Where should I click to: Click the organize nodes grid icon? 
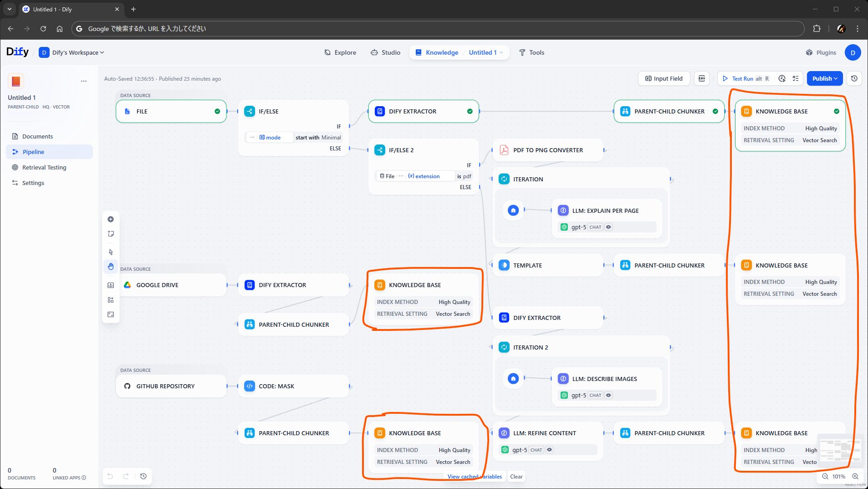click(111, 300)
